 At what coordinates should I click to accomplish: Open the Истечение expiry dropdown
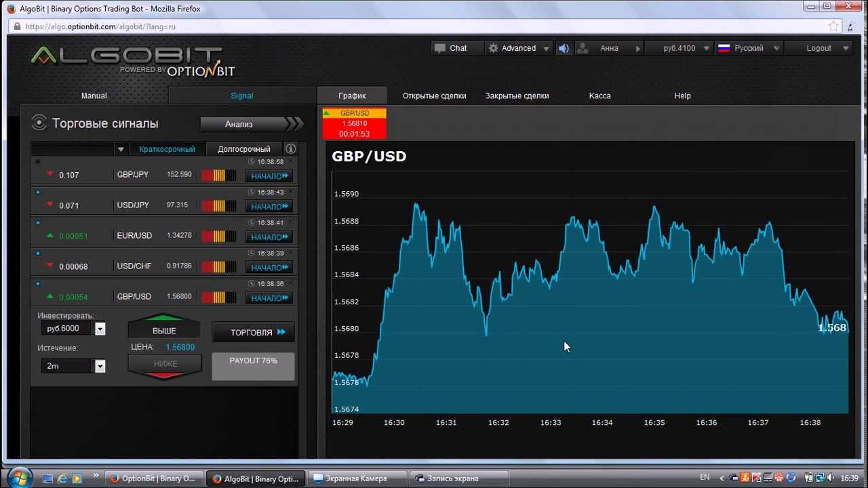100,366
